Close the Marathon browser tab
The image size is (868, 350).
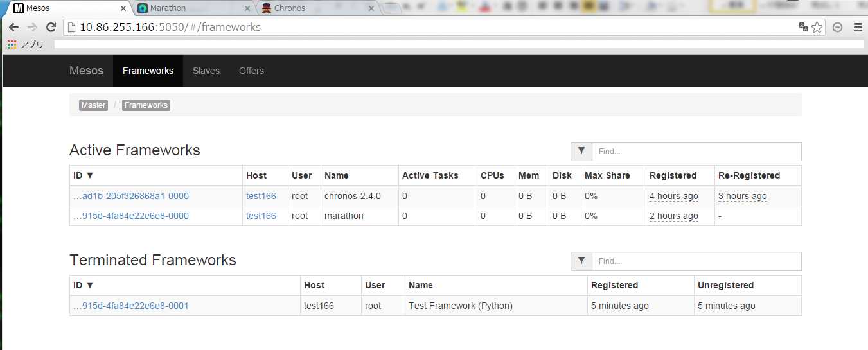click(247, 8)
